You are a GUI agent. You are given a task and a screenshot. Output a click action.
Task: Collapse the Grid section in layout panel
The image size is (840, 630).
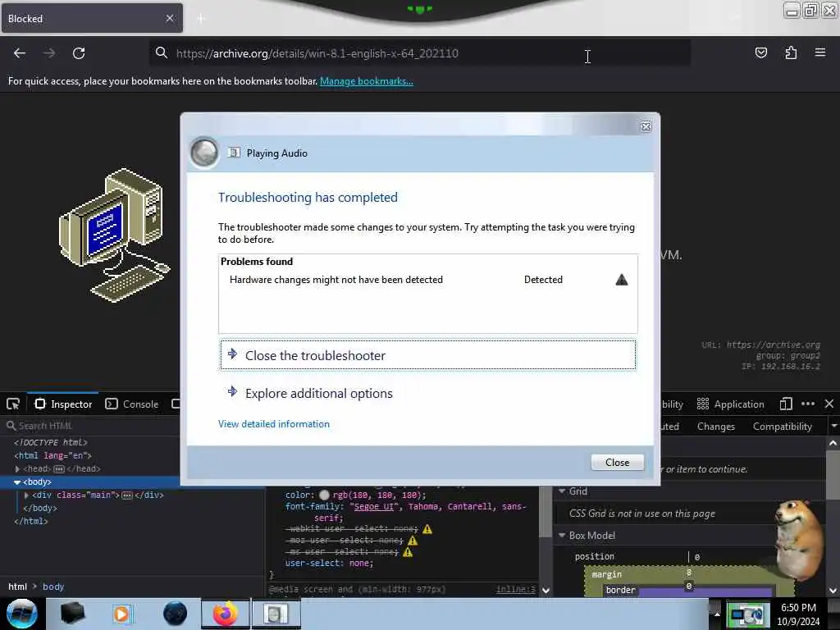(x=562, y=491)
